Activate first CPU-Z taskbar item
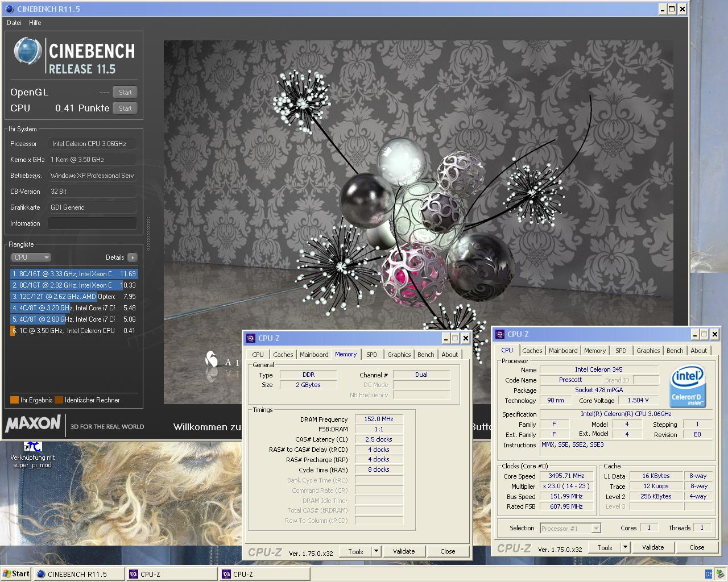The height and width of the screenshot is (582, 728). (x=172, y=574)
